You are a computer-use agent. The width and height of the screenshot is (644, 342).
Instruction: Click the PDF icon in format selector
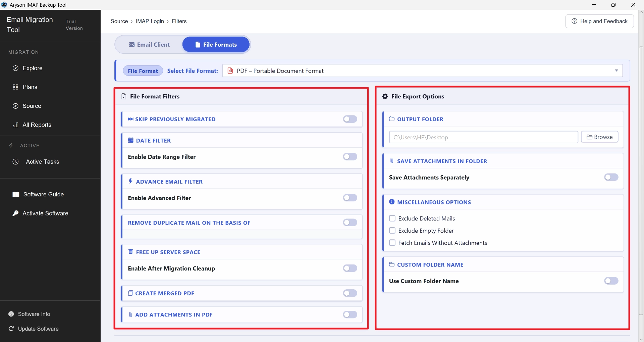pyautogui.click(x=230, y=70)
